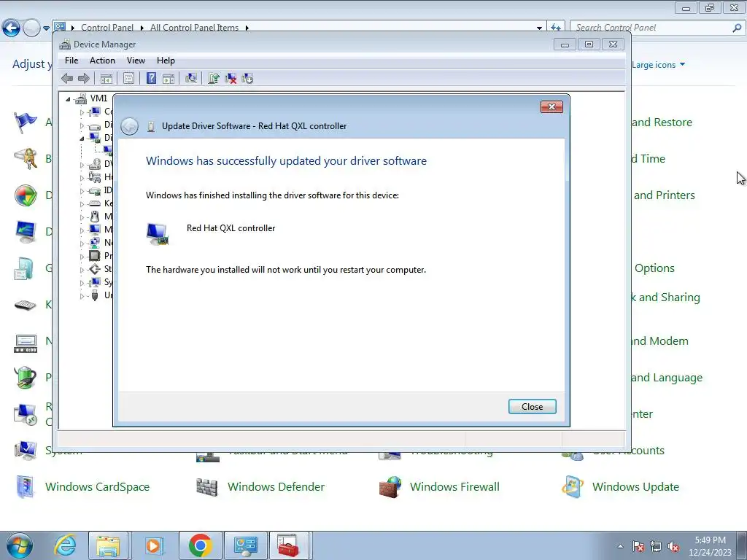
Task: Click the Control Panel window Back button
Action: (12, 28)
